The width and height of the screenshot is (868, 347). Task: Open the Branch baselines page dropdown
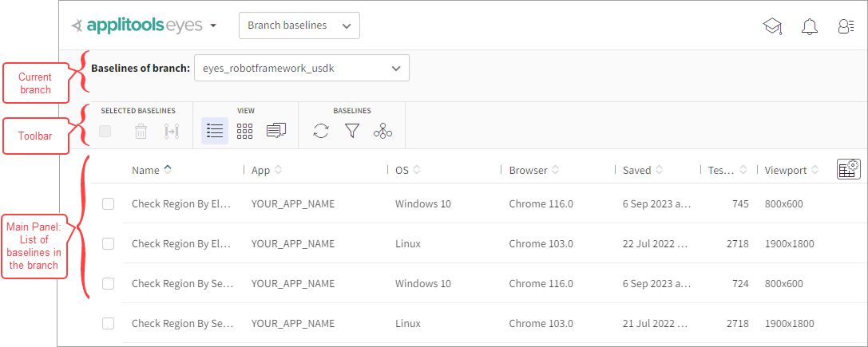[299, 26]
